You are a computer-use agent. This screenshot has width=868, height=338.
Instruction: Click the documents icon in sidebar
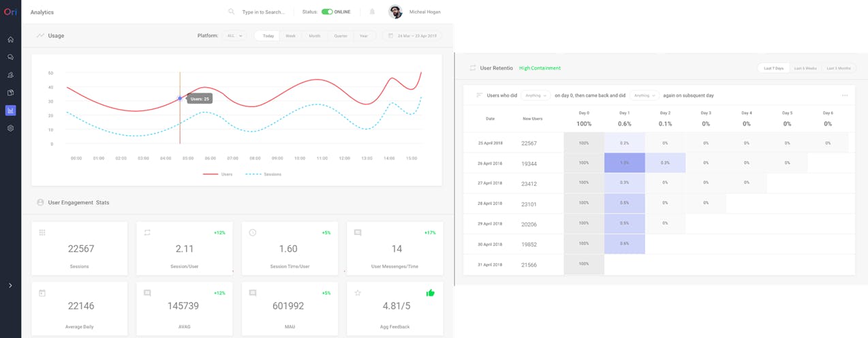click(10, 93)
